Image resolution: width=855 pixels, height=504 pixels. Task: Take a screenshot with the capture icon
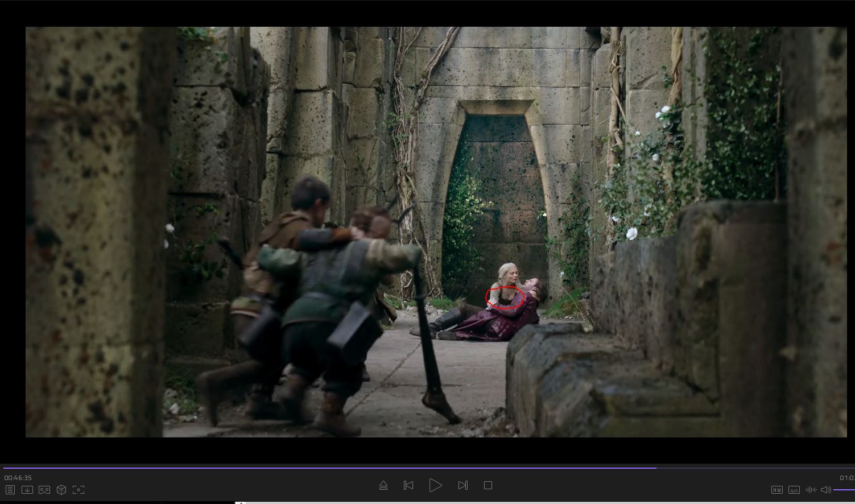[x=79, y=490]
